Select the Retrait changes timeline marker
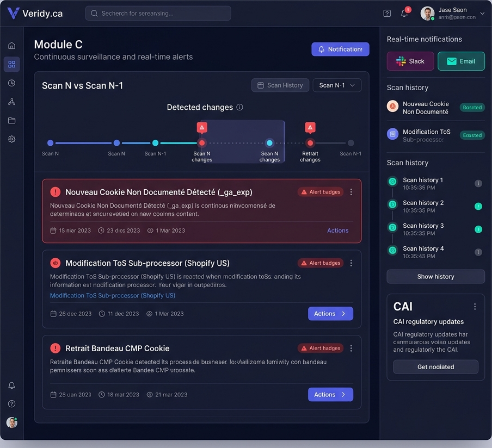This screenshot has height=448, width=492. click(310, 143)
